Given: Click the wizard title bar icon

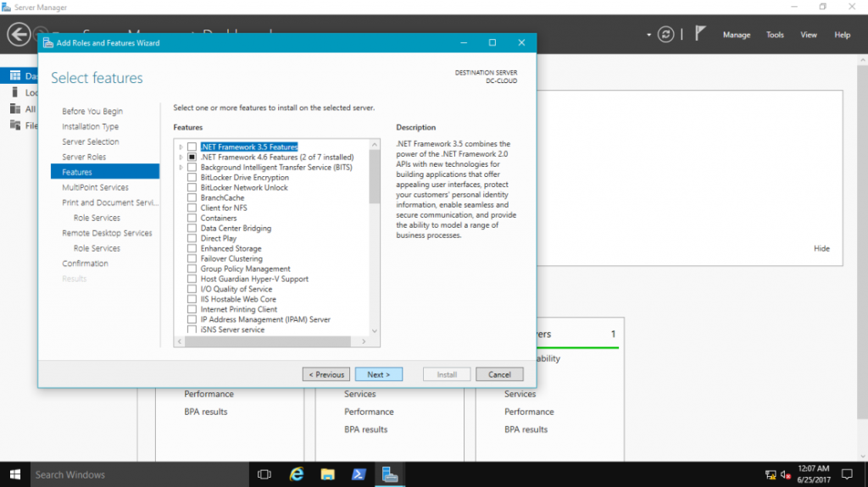Looking at the screenshot, I should (x=48, y=42).
